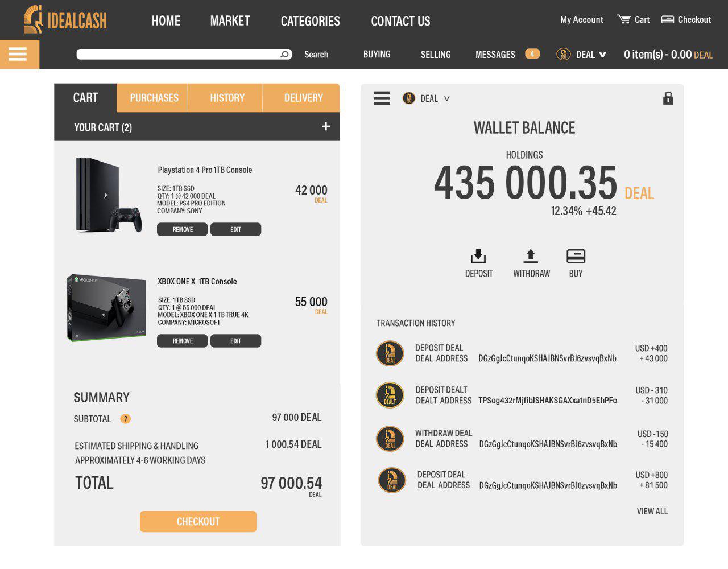This screenshot has height=569, width=728.
Task: Click coin icon of USD +800 deposit
Action: pos(392,480)
